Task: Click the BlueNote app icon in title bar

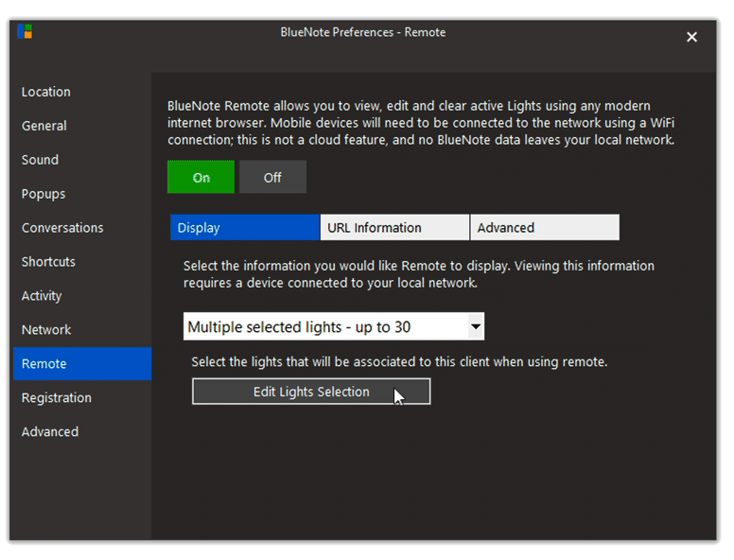Action: coord(25,31)
